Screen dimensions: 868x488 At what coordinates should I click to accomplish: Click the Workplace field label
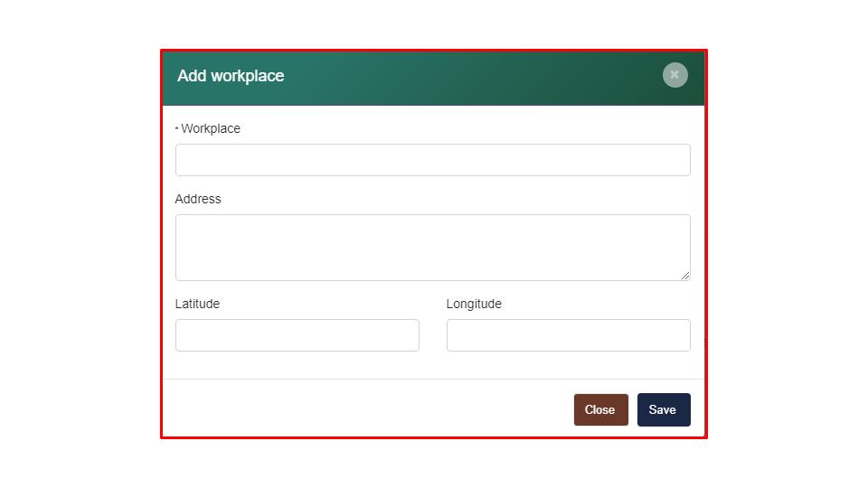click(211, 128)
